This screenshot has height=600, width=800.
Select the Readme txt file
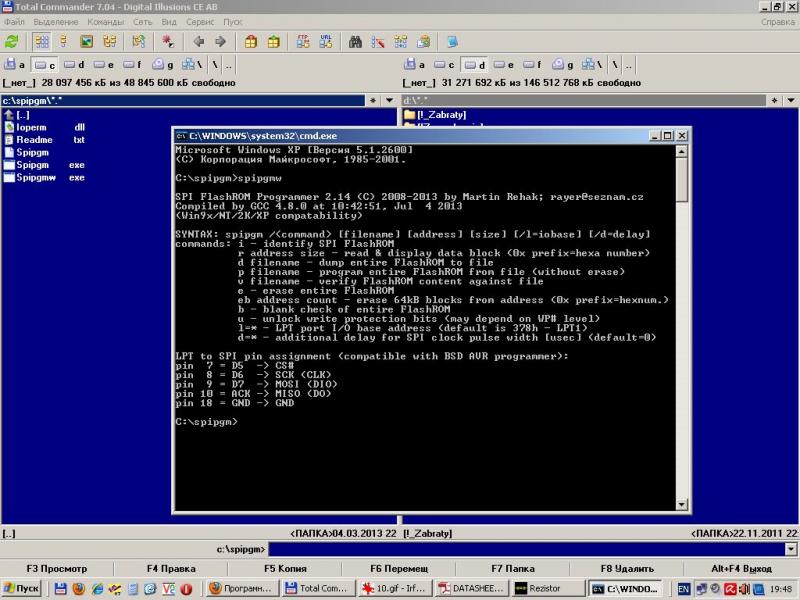point(44,140)
